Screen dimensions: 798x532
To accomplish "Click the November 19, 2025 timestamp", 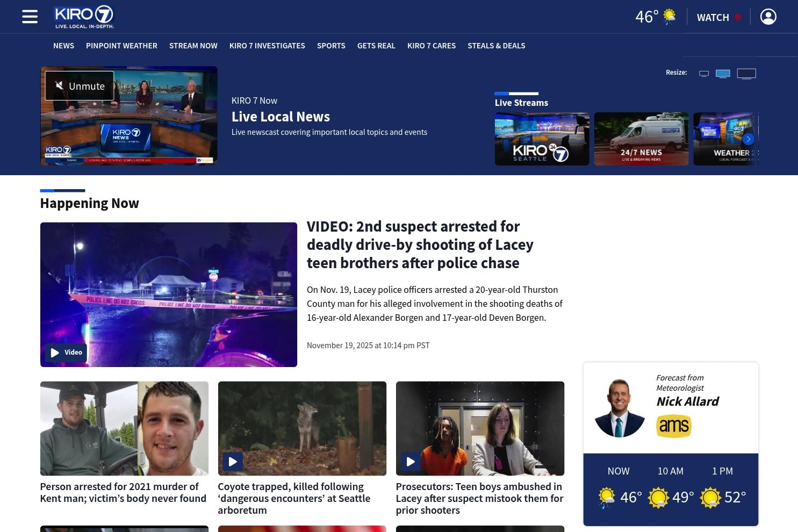I will (x=368, y=346).
